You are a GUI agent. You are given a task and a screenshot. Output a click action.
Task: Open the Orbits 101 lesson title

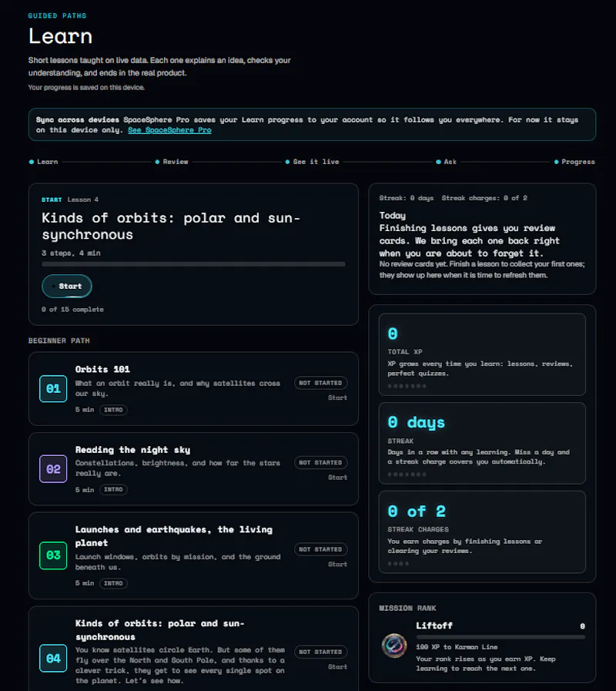(x=102, y=369)
